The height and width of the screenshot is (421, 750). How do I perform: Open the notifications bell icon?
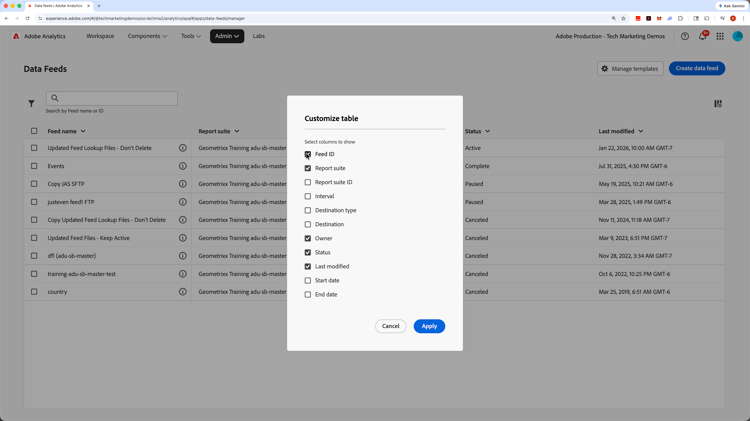point(702,36)
